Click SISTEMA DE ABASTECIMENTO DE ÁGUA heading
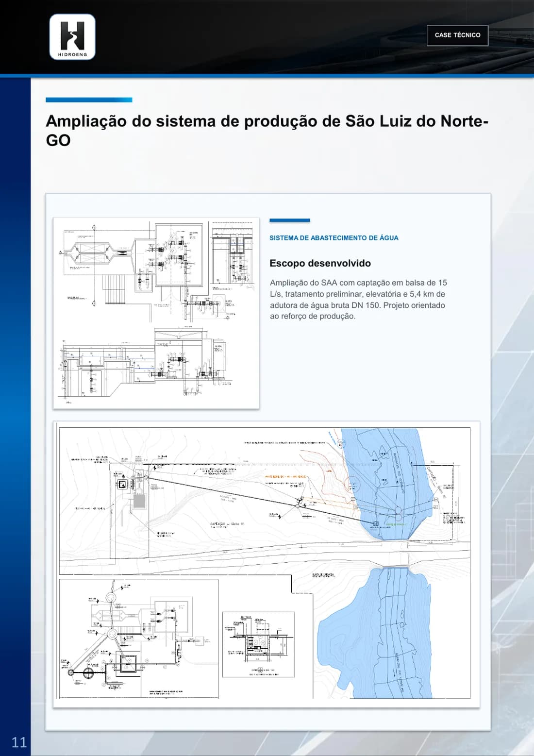 (334, 238)
